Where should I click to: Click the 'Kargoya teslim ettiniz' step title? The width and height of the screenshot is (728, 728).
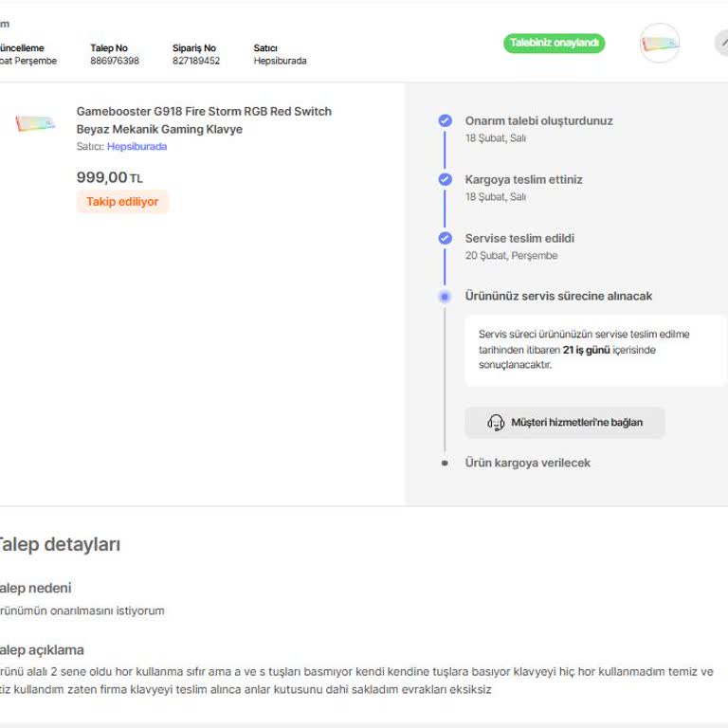pyautogui.click(x=523, y=179)
